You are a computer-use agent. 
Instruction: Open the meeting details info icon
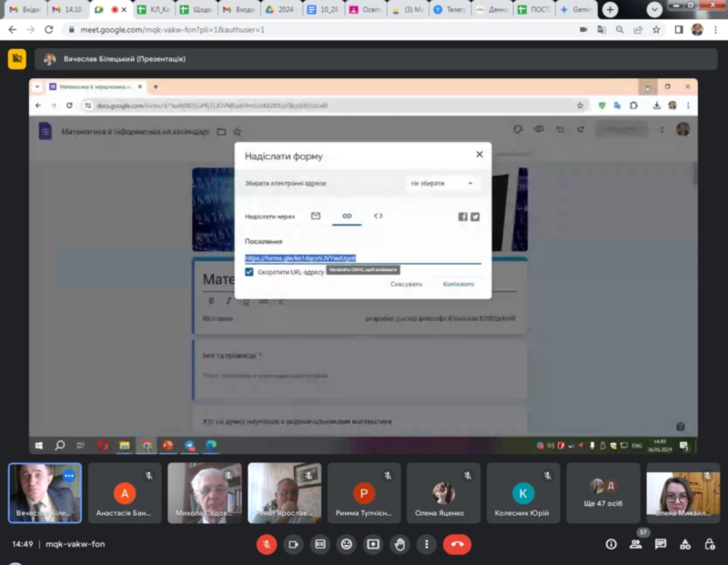[x=611, y=544]
